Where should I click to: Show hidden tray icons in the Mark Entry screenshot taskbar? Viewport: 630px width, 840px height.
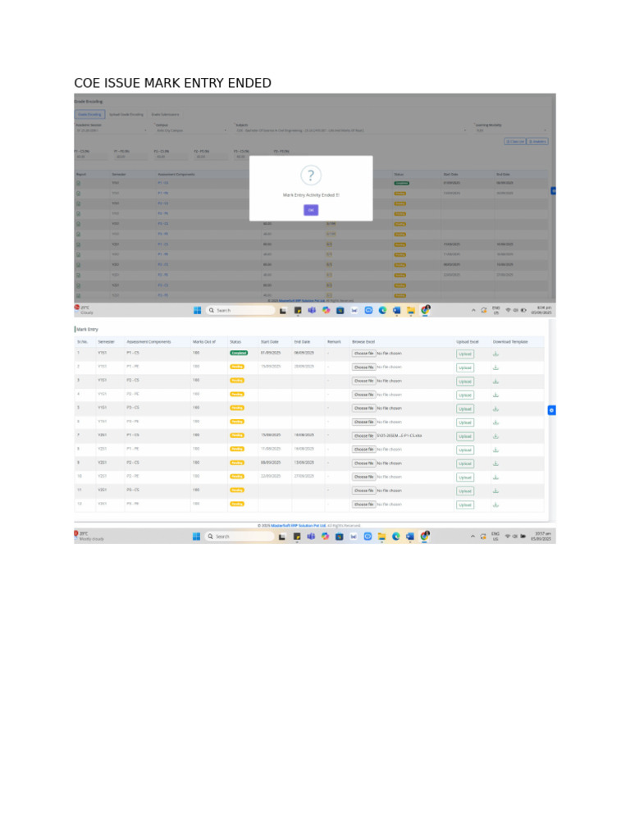(x=472, y=536)
